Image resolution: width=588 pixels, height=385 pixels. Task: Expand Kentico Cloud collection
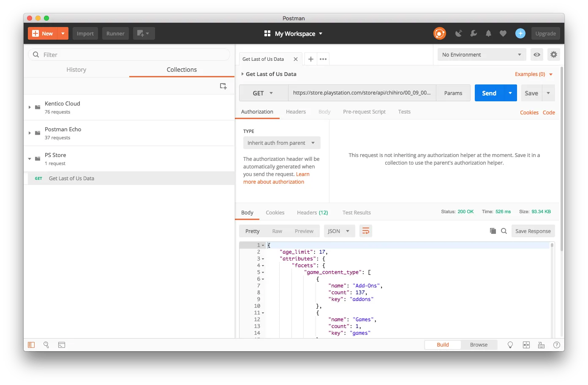pos(30,107)
